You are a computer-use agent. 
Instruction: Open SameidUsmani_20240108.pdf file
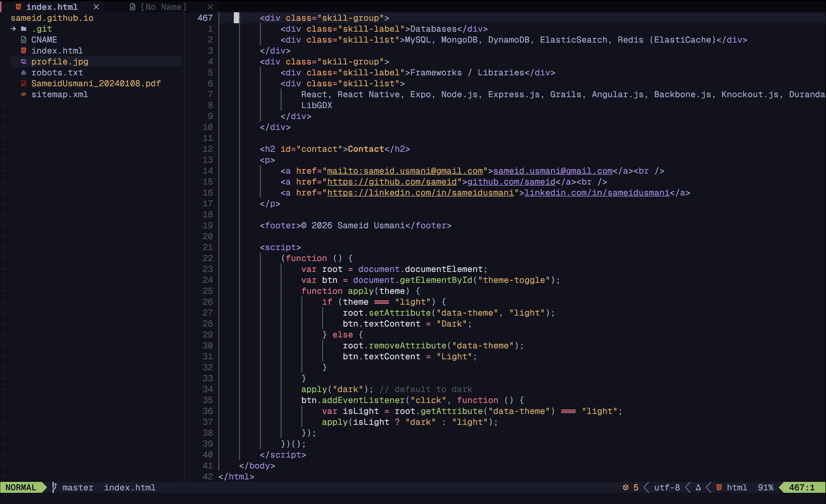click(x=96, y=84)
